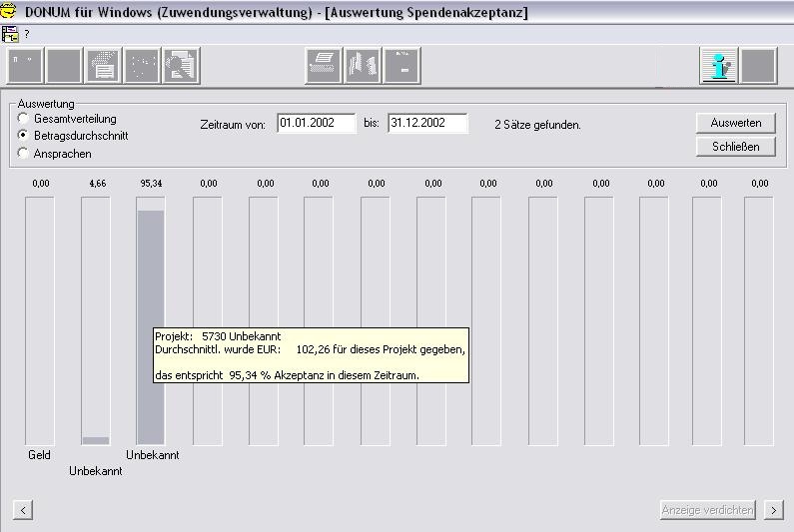Select the Gesamtverteilung radio option
The image size is (794, 532).
coord(23,119)
